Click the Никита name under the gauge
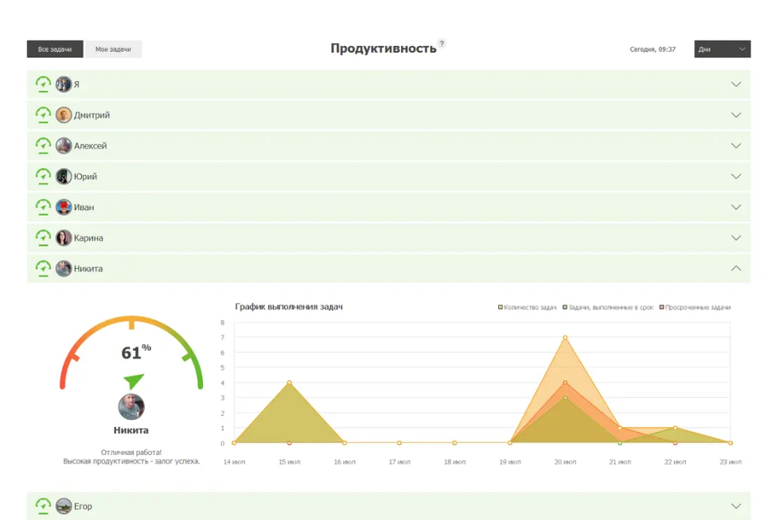Viewport: 764px width, 532px height. (x=131, y=430)
